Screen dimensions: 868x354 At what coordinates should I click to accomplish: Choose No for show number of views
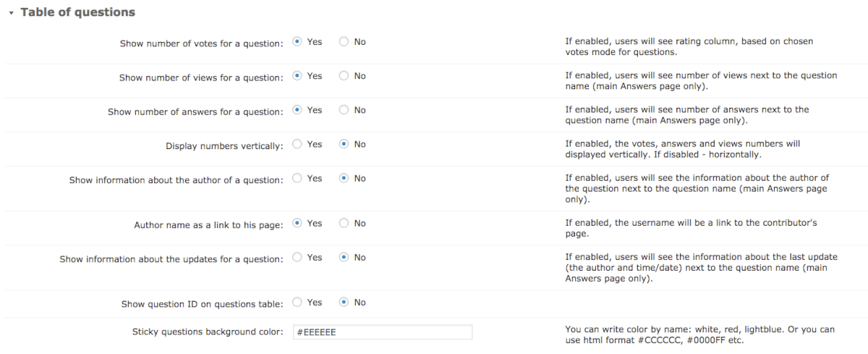(344, 76)
